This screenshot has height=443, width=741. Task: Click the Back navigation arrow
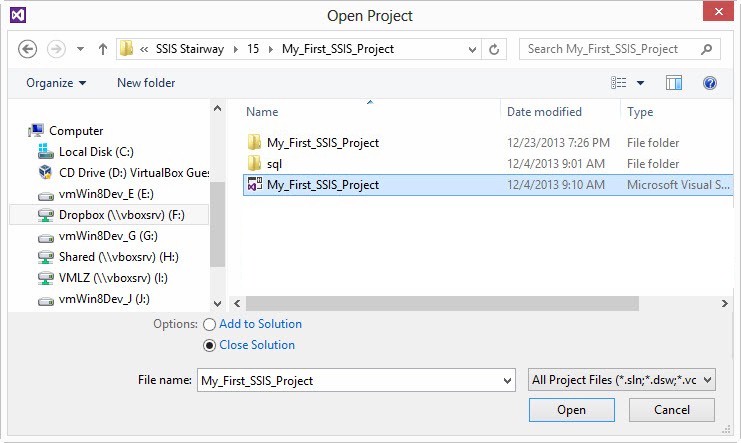click(x=28, y=48)
